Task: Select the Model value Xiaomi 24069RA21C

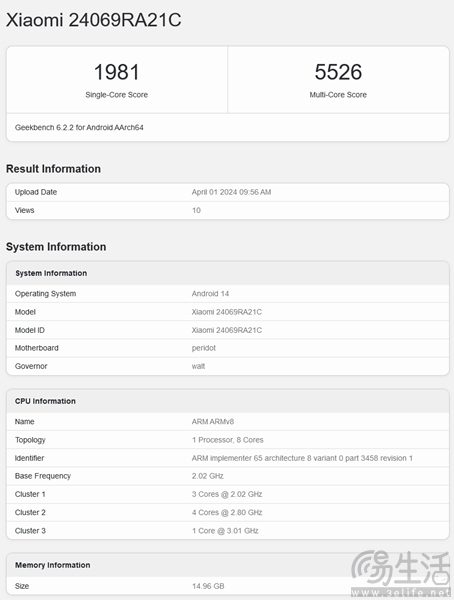Action: [227, 312]
